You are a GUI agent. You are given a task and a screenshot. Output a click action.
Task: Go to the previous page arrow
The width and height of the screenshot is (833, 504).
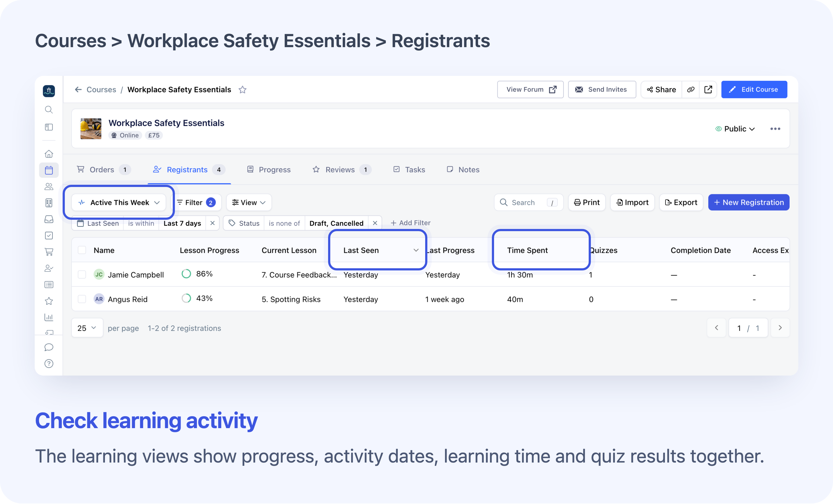(716, 328)
